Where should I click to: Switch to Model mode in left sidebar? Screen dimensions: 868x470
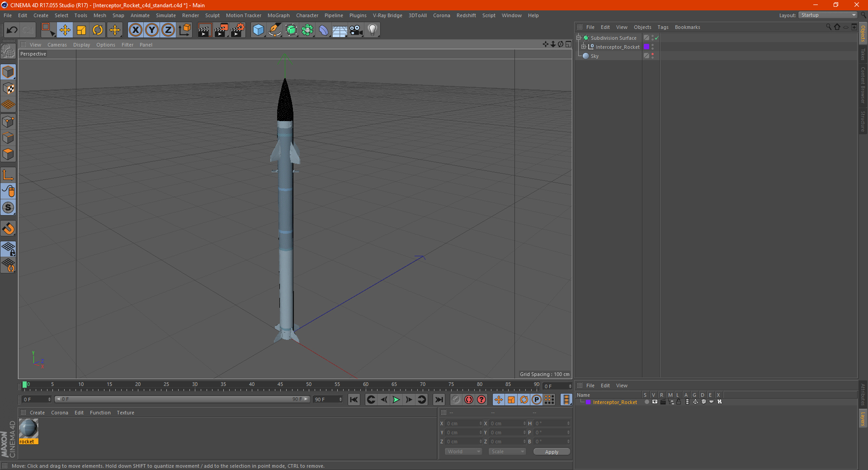(x=9, y=72)
